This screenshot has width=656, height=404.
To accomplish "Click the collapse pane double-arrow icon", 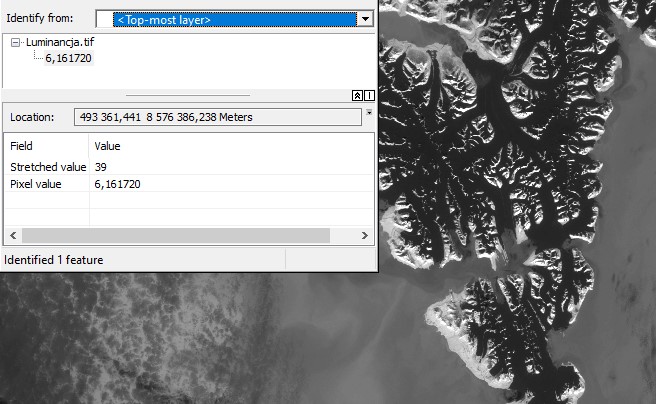I will point(357,95).
